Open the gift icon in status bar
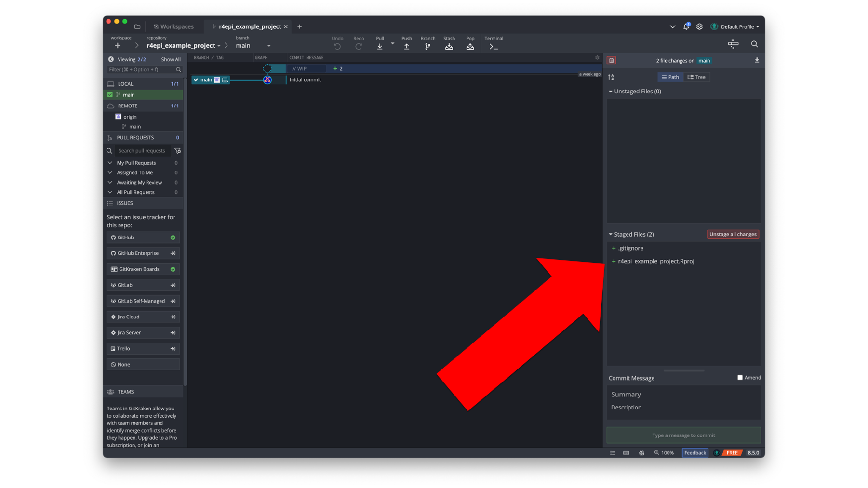 [x=641, y=453]
